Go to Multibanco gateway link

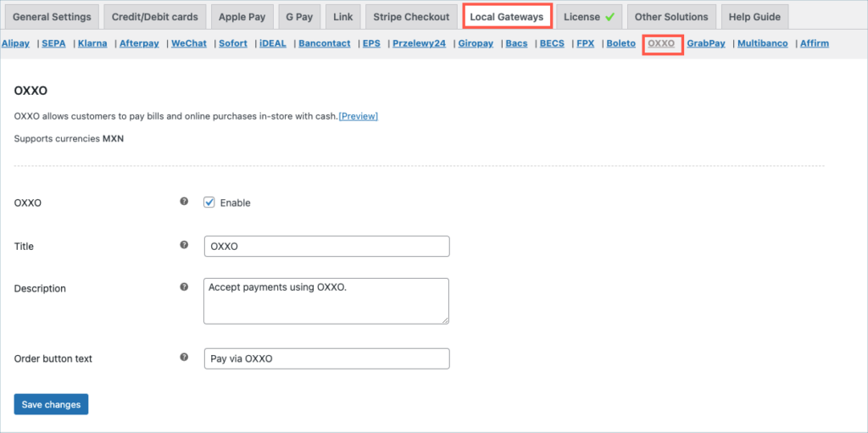click(763, 43)
